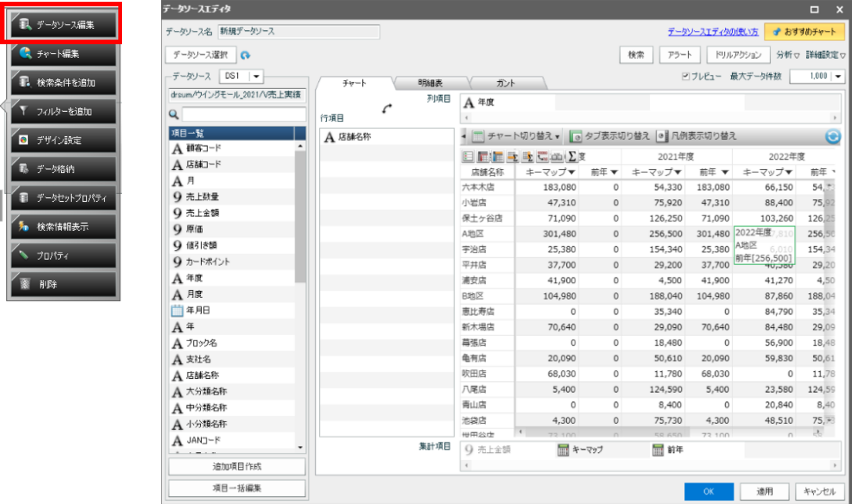Click the データソース選択 button
The height and width of the screenshot is (504, 852).
click(201, 55)
